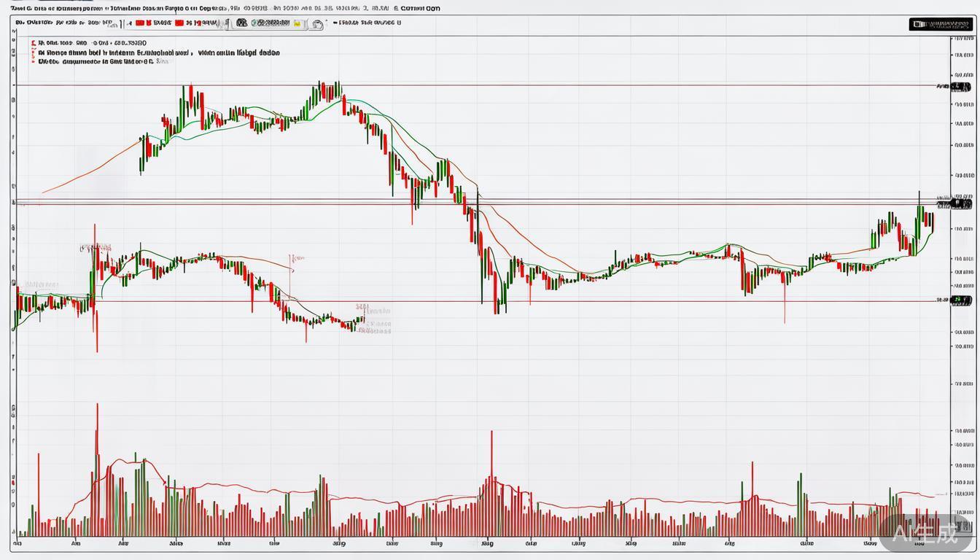The height and width of the screenshot is (560, 980).
Task: Click the green price tag on lower horizontal line
Action: [961, 300]
